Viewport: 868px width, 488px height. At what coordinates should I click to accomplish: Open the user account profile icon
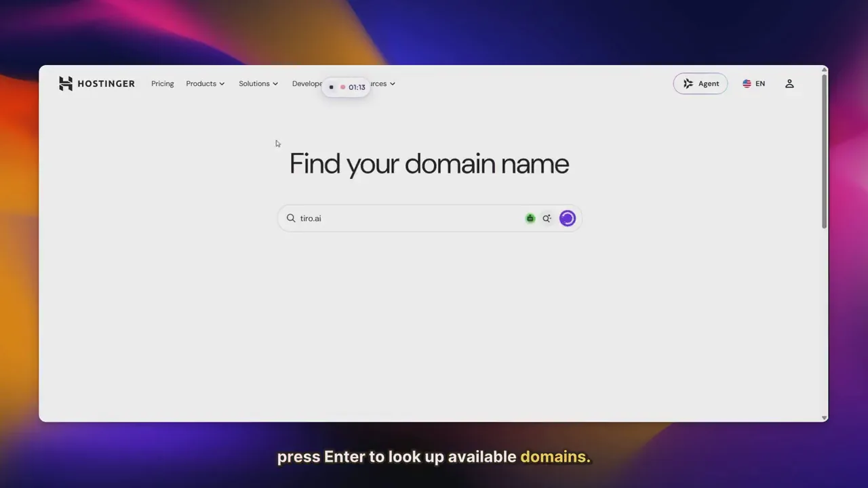pos(789,83)
